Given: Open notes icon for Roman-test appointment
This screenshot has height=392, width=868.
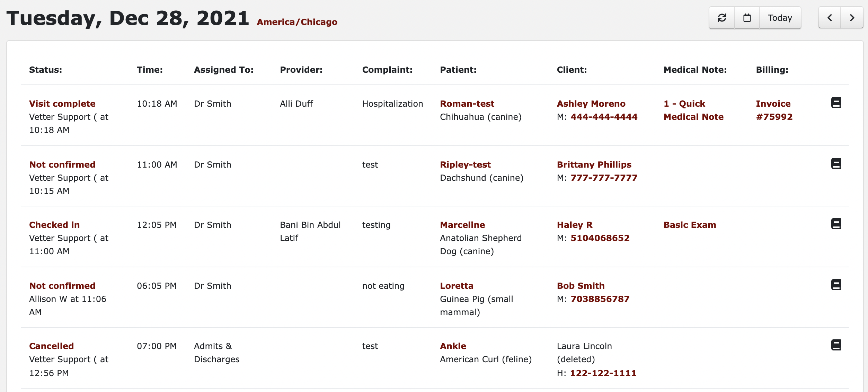Looking at the screenshot, I should 836,103.
